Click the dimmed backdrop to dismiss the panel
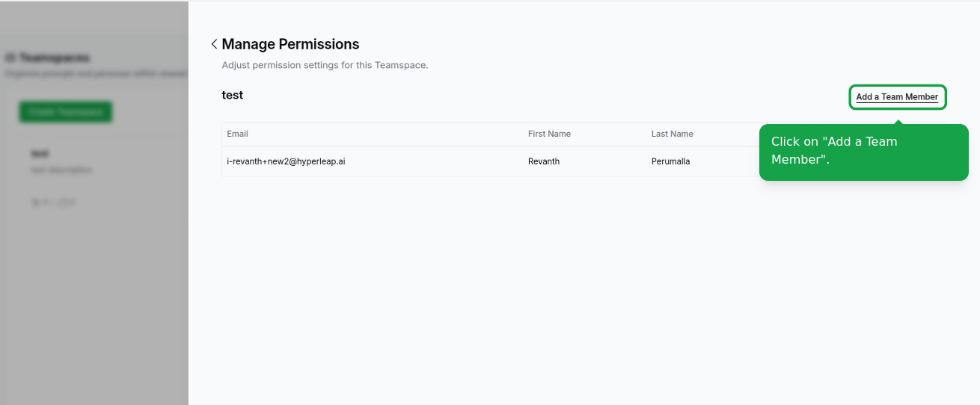The image size is (980, 405). [x=94, y=314]
